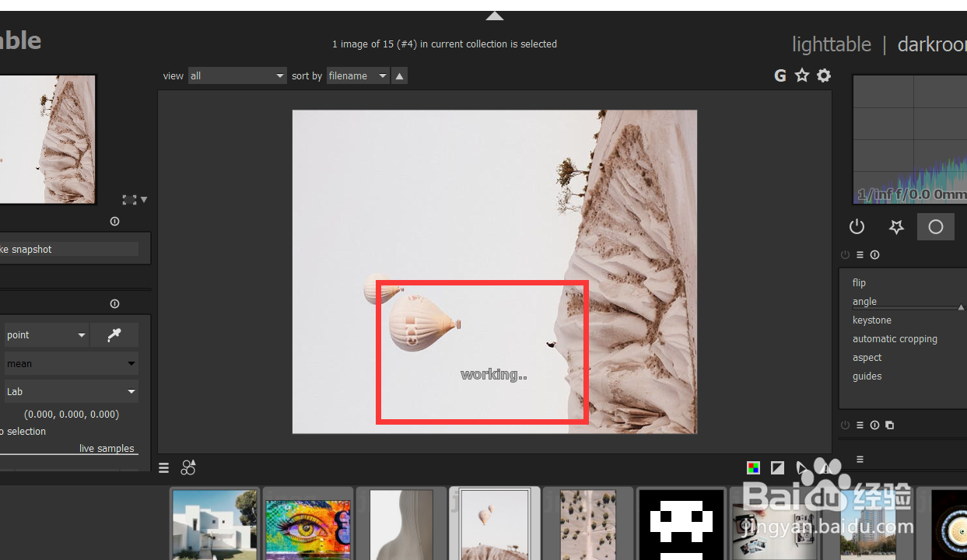This screenshot has height=560, width=967.
Task: Select the basic group circle tab
Action: pos(936,226)
